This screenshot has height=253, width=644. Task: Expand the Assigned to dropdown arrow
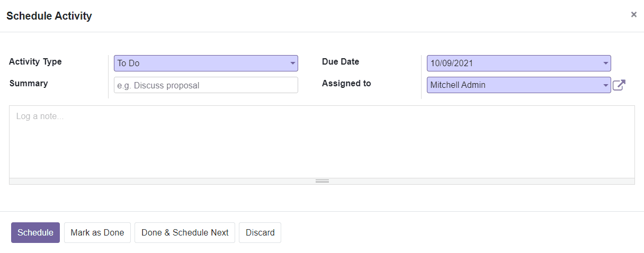click(x=605, y=85)
